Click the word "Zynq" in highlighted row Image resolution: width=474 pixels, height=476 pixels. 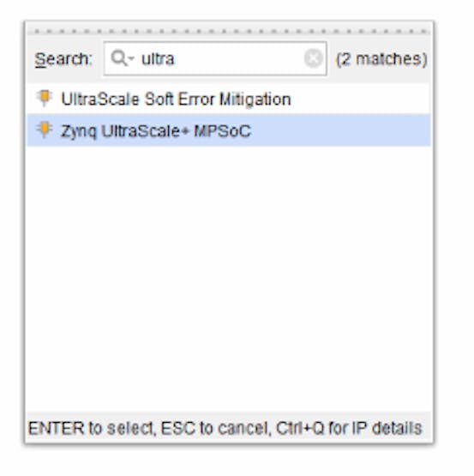tap(79, 132)
